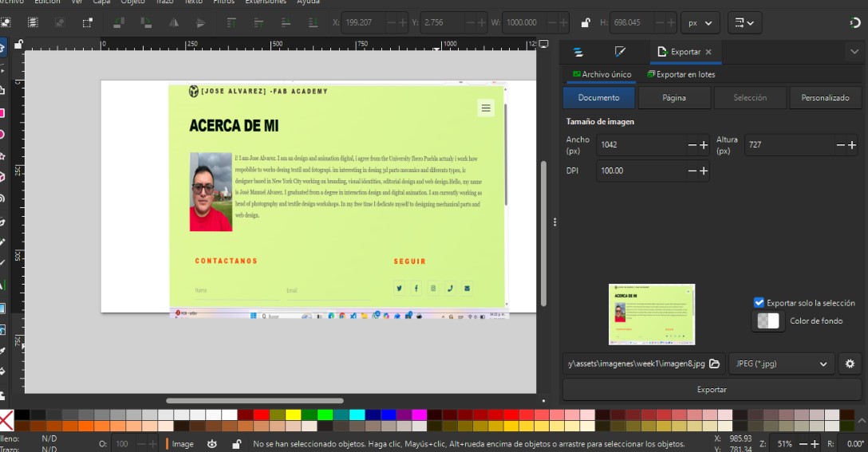868x452 pixels.
Task: Switch to 'Exportar en lotes' tab
Action: [681, 74]
